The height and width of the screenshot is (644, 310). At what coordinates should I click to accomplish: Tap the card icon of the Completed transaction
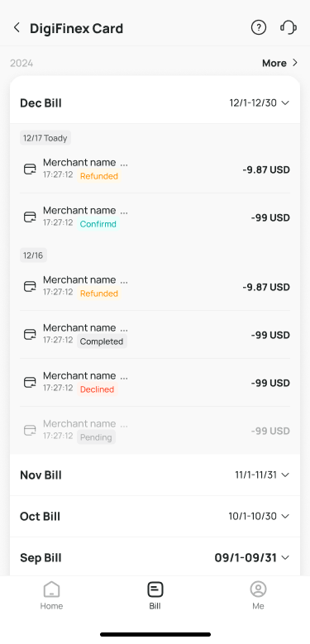tap(30, 335)
